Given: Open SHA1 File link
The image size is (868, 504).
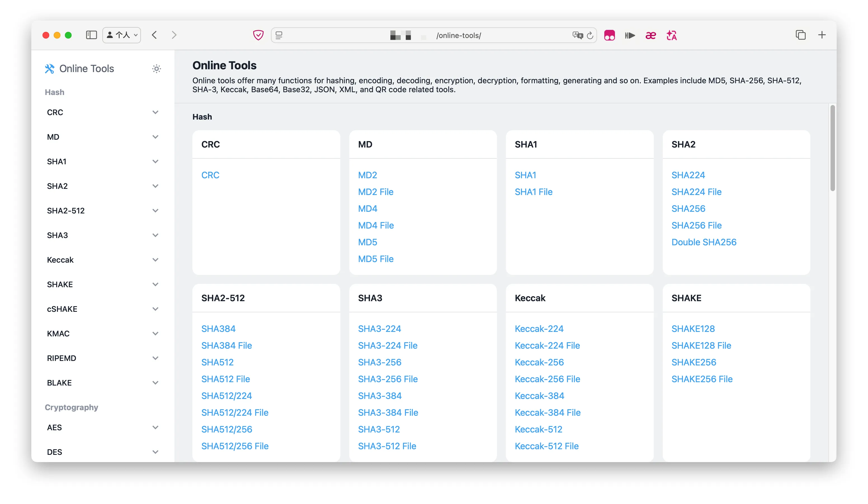Looking at the screenshot, I should click(x=534, y=192).
